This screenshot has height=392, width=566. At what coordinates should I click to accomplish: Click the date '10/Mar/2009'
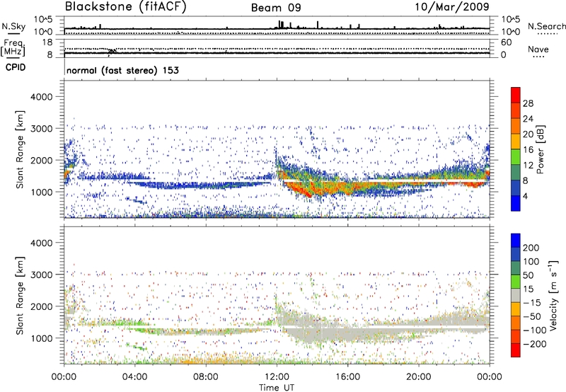click(452, 6)
